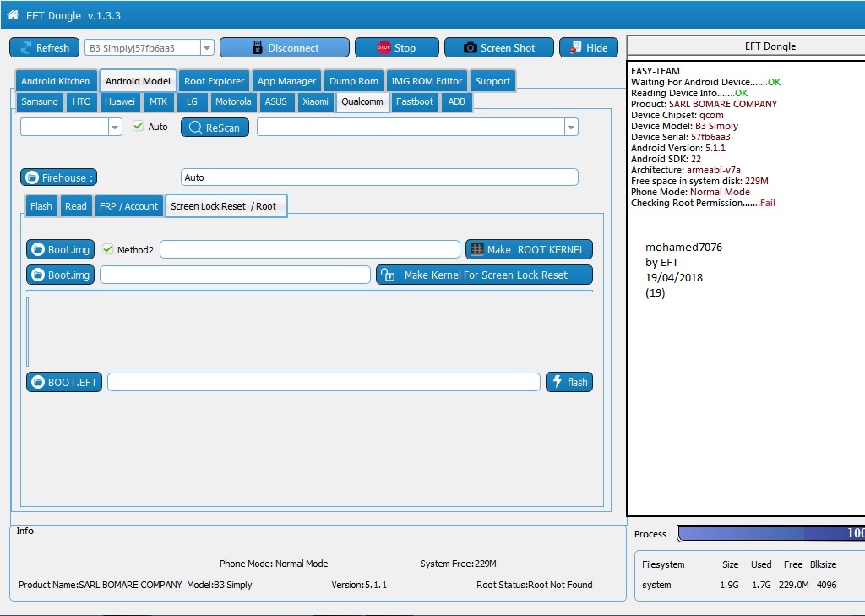Click folder icon of Method2 Boot.img
Image resolution: width=865 pixels, height=616 pixels.
click(x=37, y=249)
